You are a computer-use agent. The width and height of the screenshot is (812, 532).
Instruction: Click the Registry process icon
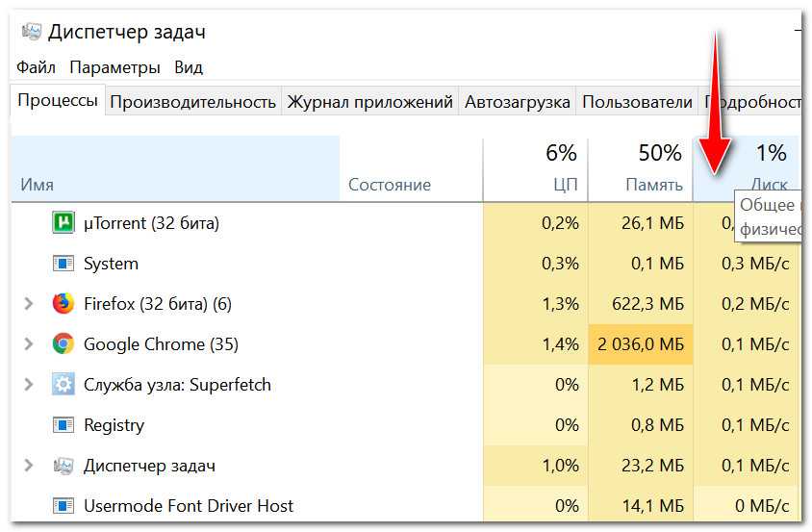pyautogui.click(x=63, y=425)
